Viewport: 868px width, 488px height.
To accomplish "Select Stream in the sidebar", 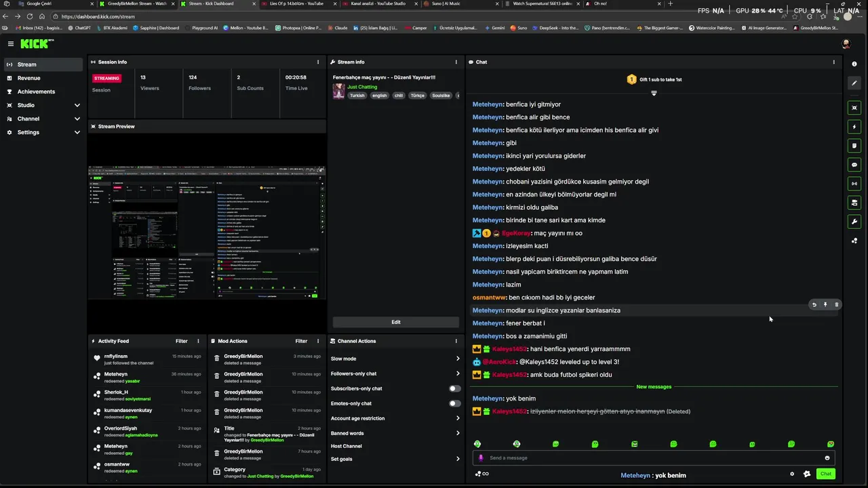I will (43, 64).
